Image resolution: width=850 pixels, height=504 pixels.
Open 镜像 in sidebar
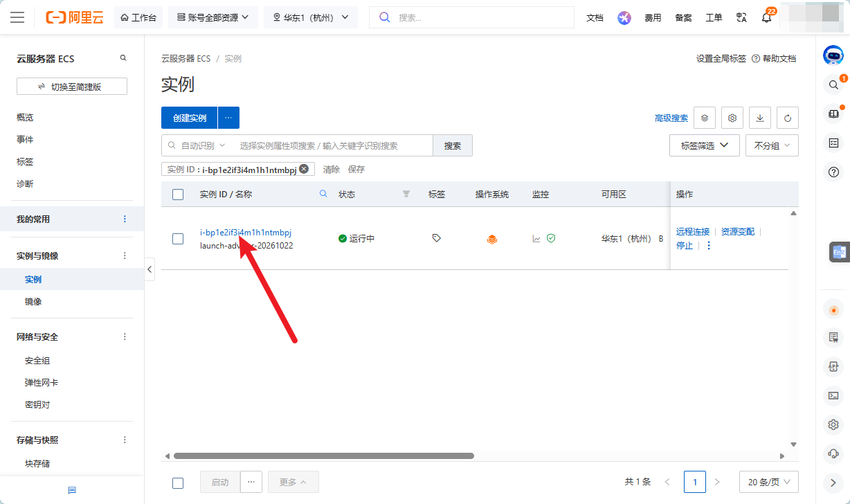point(33,301)
